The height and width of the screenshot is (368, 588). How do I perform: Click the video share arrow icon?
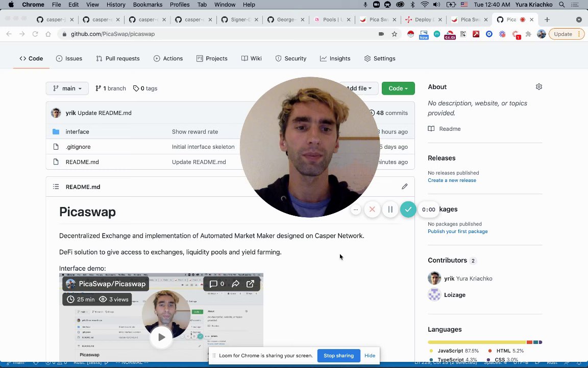coord(235,284)
